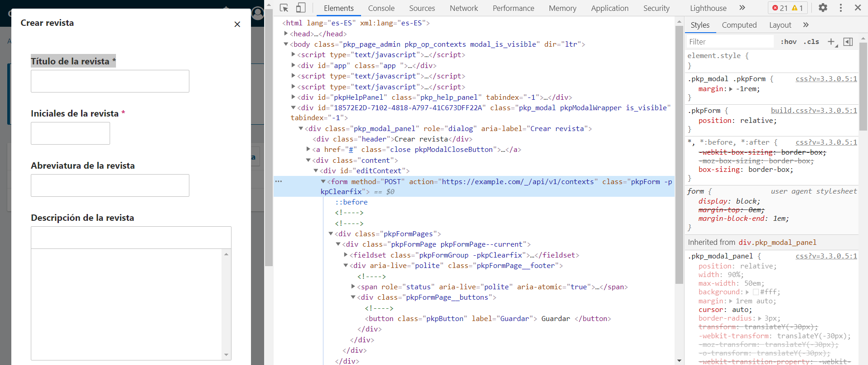Open background color swatch #fff
Screen dimensions: 868x365
pyautogui.click(x=756, y=292)
